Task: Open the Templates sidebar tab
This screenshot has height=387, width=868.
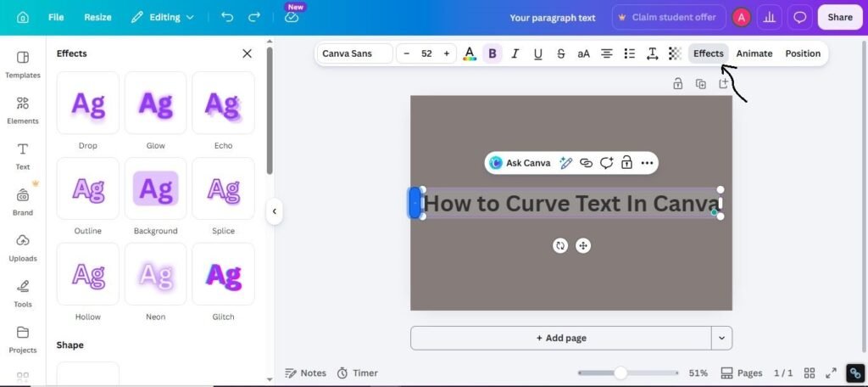Action: pyautogui.click(x=23, y=64)
